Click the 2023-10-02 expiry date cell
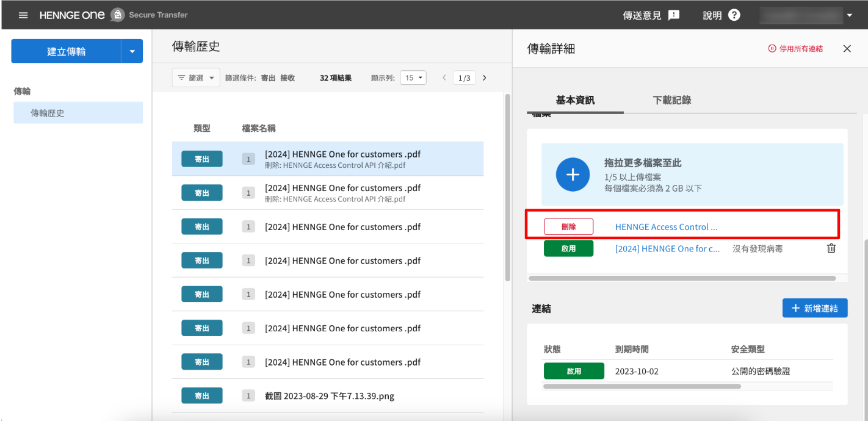Viewport: 868px width, 421px height. coord(637,371)
